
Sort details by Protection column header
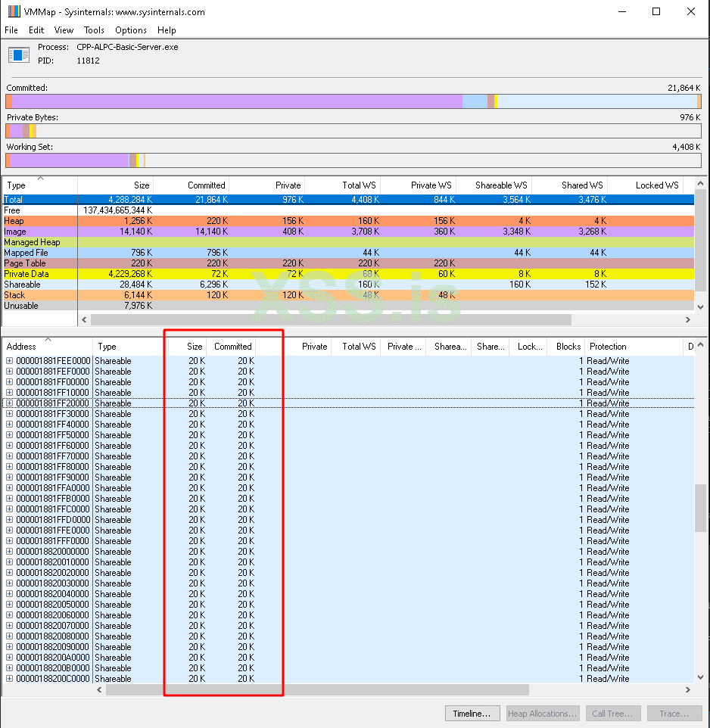[x=608, y=347]
